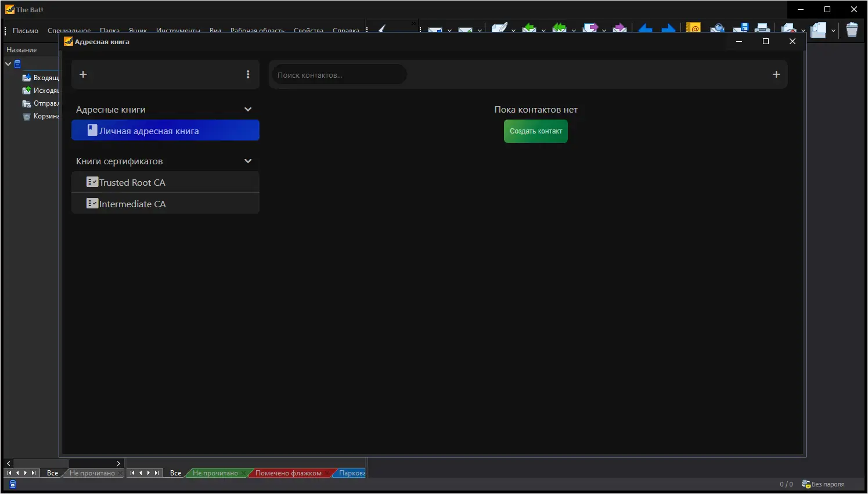The height and width of the screenshot is (494, 868).
Task: Click the account icon in the folder tree
Action: click(x=17, y=64)
